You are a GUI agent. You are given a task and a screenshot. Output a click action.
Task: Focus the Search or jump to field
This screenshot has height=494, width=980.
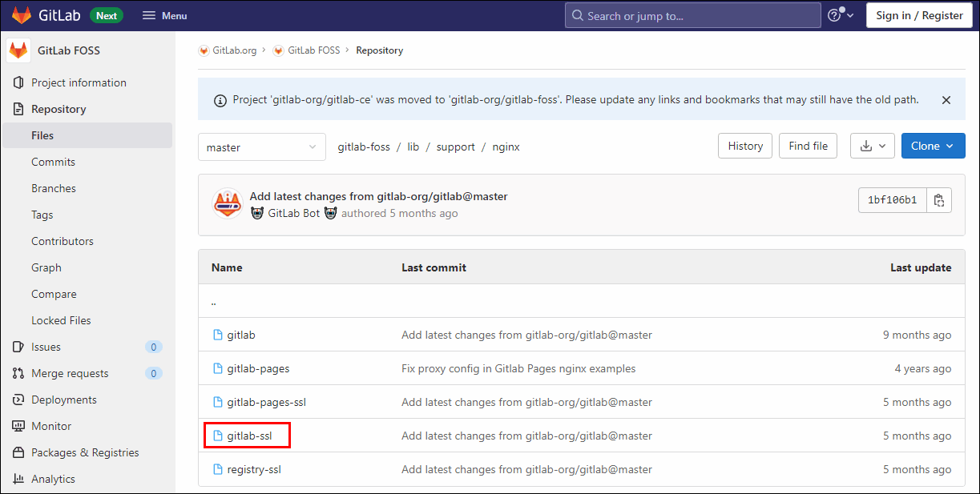click(x=692, y=15)
